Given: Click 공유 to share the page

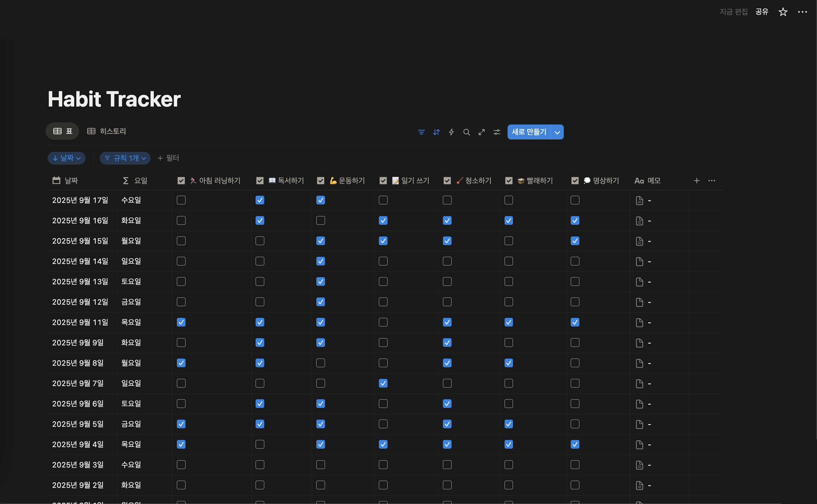Looking at the screenshot, I should coord(761,12).
